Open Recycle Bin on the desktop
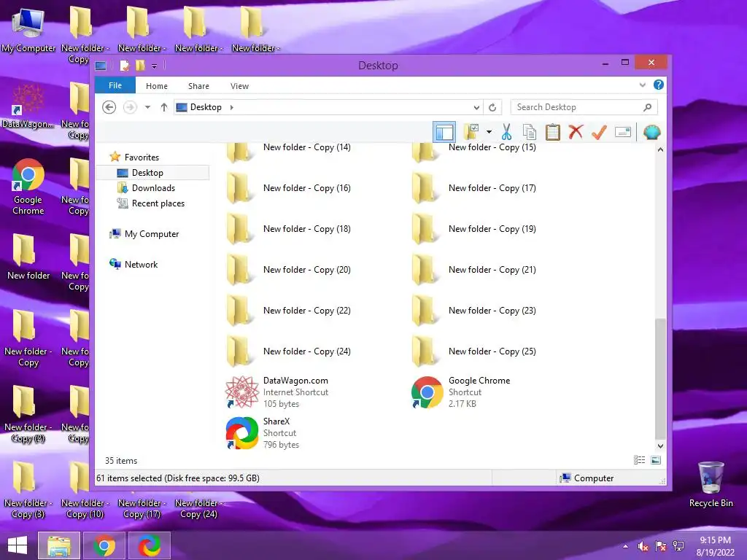The height and width of the screenshot is (560, 747). pos(711,485)
